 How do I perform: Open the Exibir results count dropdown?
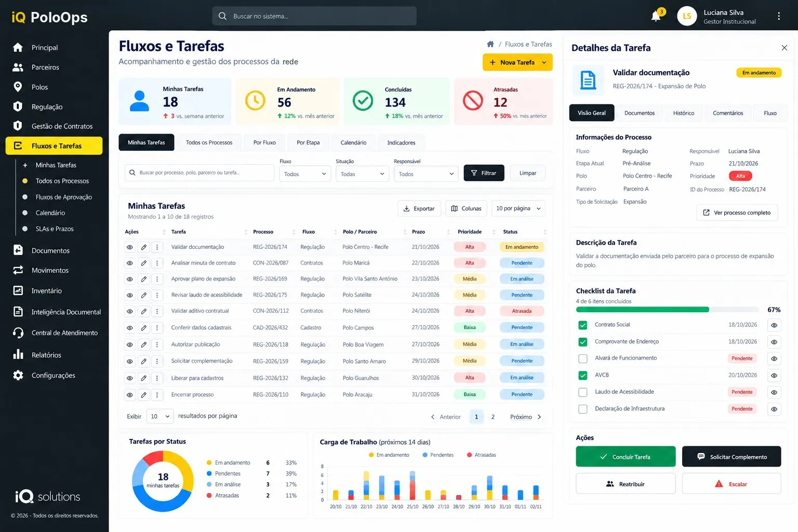[x=159, y=416]
